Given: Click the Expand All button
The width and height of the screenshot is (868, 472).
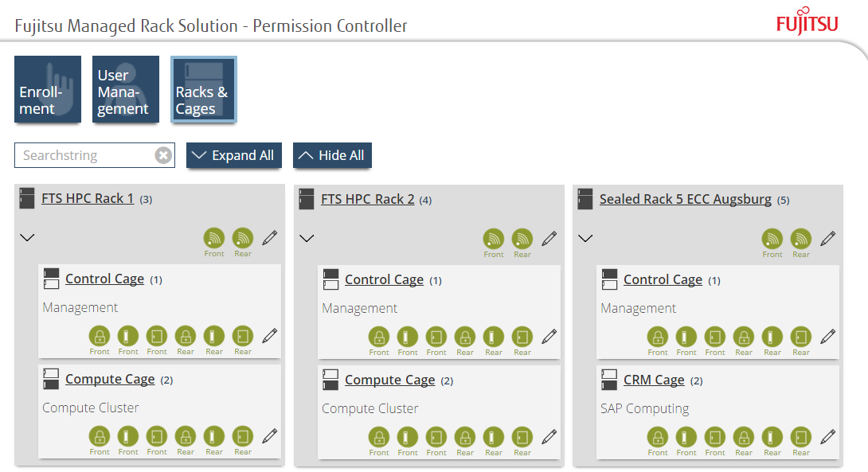Looking at the screenshot, I should point(234,155).
